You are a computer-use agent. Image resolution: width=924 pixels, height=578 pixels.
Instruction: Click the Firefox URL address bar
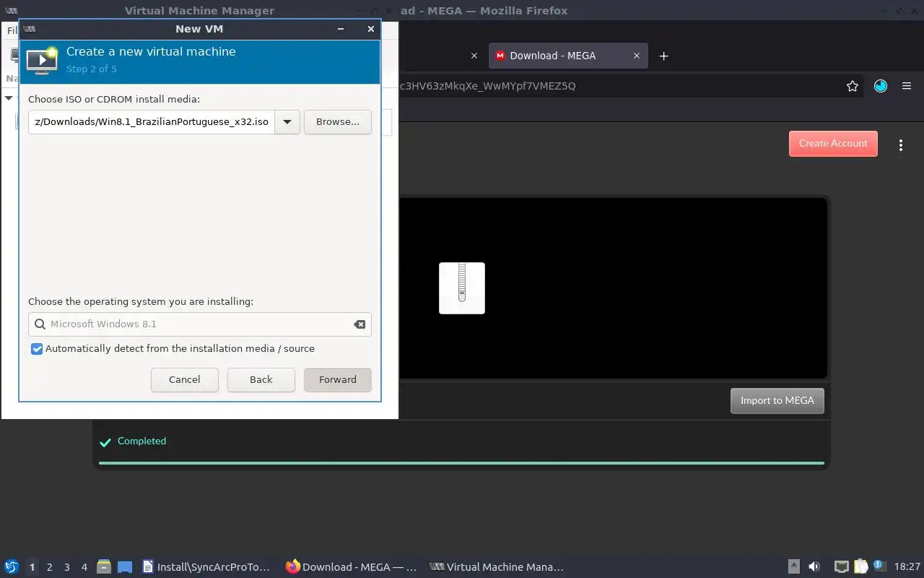pos(621,86)
